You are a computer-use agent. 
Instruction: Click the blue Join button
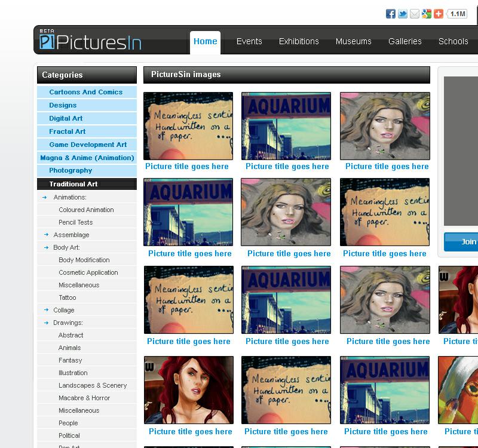click(461, 242)
